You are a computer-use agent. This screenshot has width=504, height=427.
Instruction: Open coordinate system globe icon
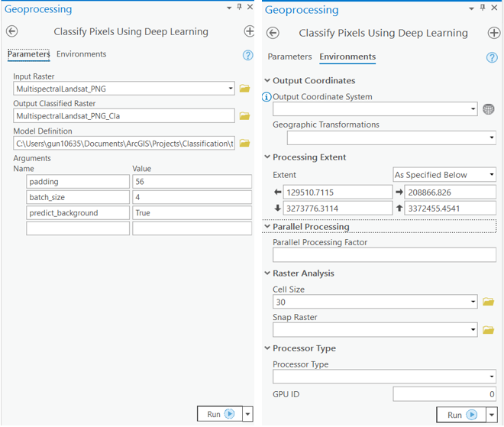(x=489, y=109)
